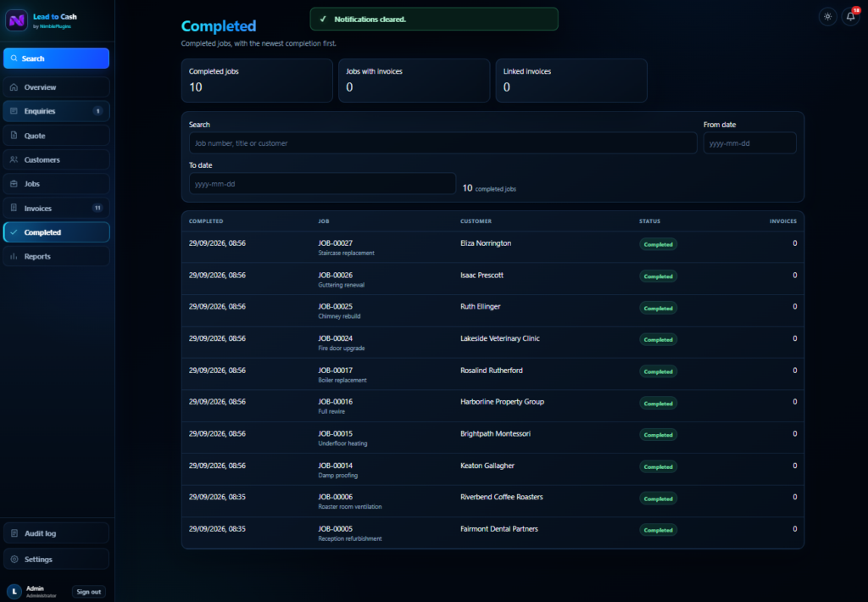Viewport: 868px width, 602px height.
Task: Click the Enquiries sidebar icon
Action: click(14, 111)
